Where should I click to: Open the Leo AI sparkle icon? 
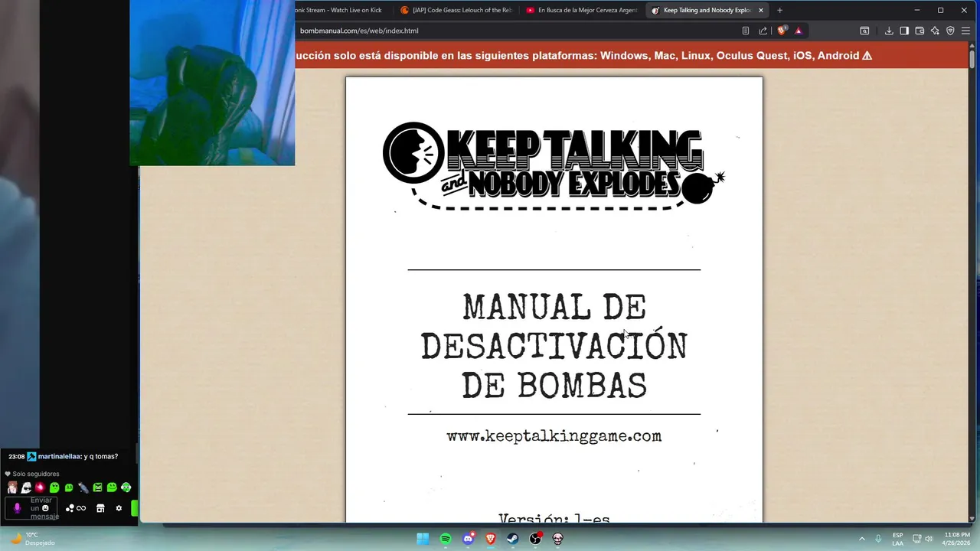pos(935,31)
